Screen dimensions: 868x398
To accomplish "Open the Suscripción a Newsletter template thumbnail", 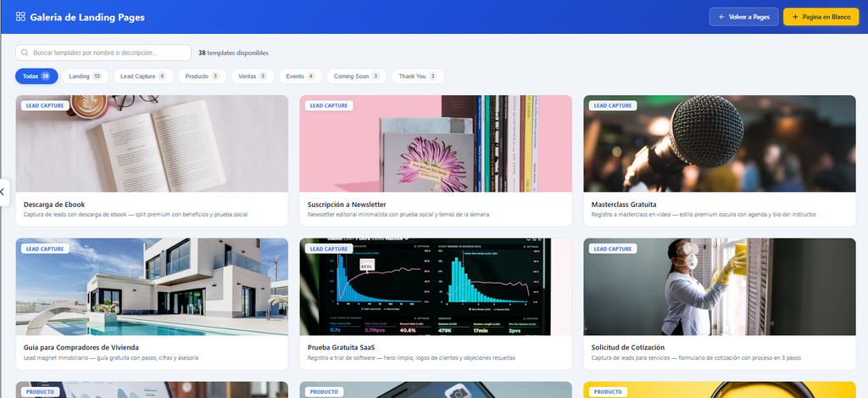I will tap(436, 143).
